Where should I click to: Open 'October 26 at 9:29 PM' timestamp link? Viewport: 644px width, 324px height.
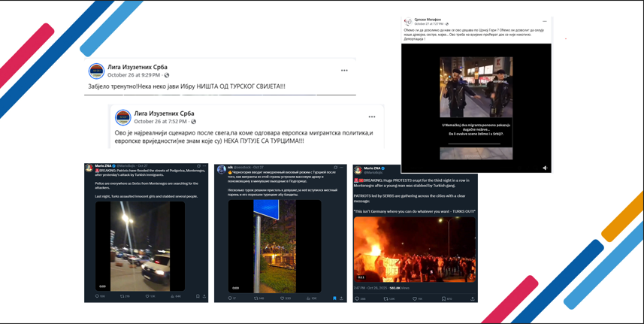(133, 75)
